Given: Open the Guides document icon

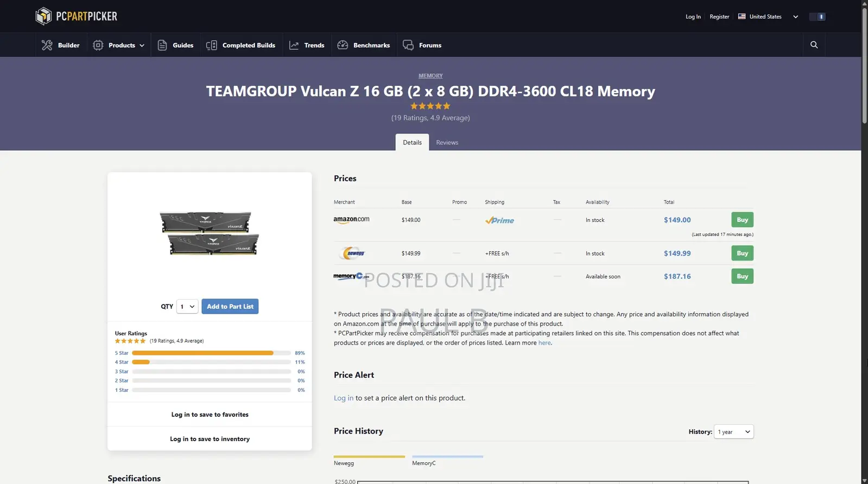Looking at the screenshot, I should click(162, 45).
